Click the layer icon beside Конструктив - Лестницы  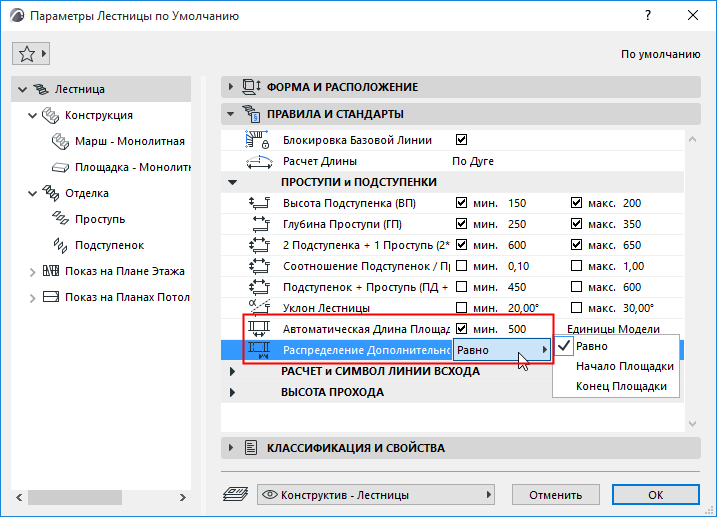[x=235, y=494]
